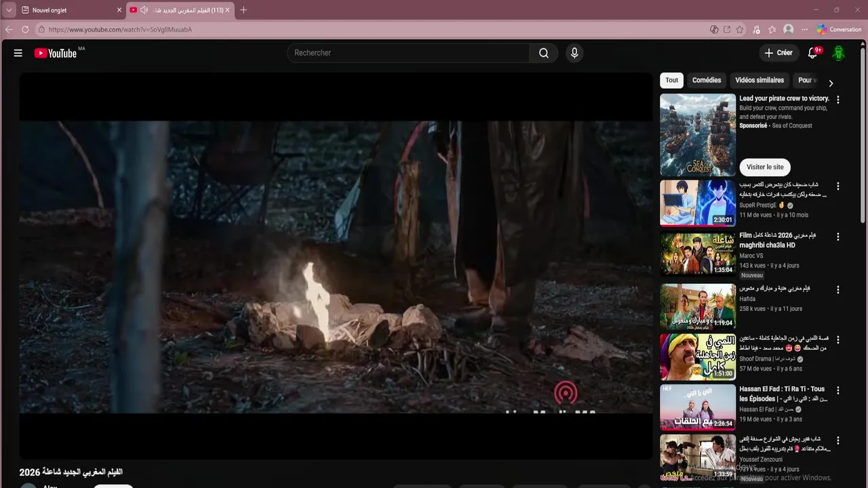Select the Vidéos similaires chip

759,80
